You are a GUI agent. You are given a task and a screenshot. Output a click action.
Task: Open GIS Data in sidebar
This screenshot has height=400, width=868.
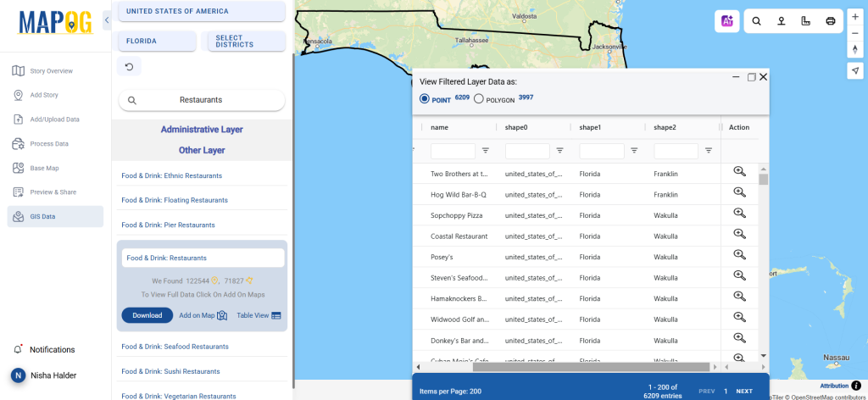click(x=55, y=216)
